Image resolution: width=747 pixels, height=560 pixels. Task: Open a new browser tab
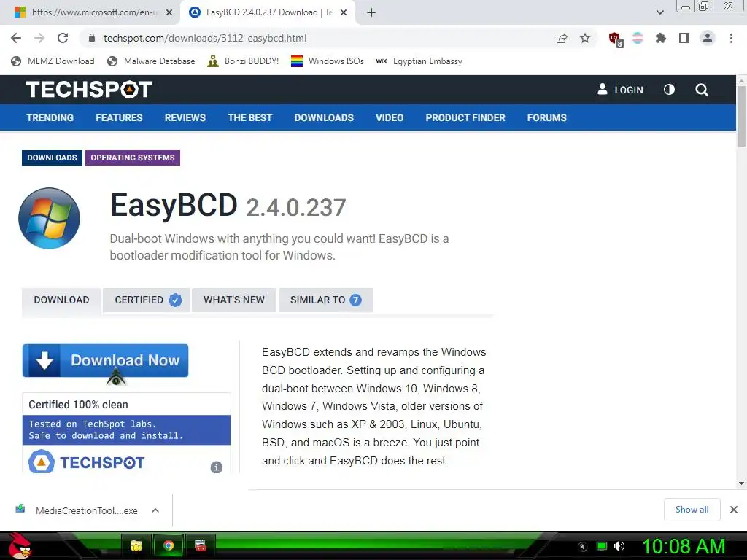click(371, 12)
